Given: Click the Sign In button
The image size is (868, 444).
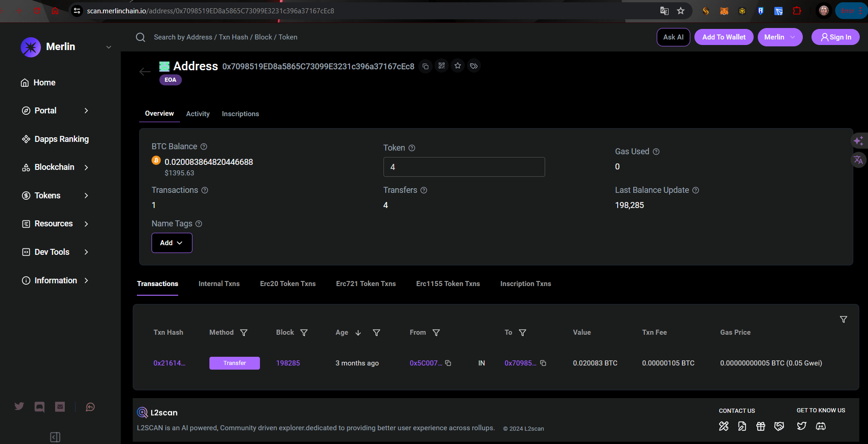Looking at the screenshot, I should (x=835, y=37).
